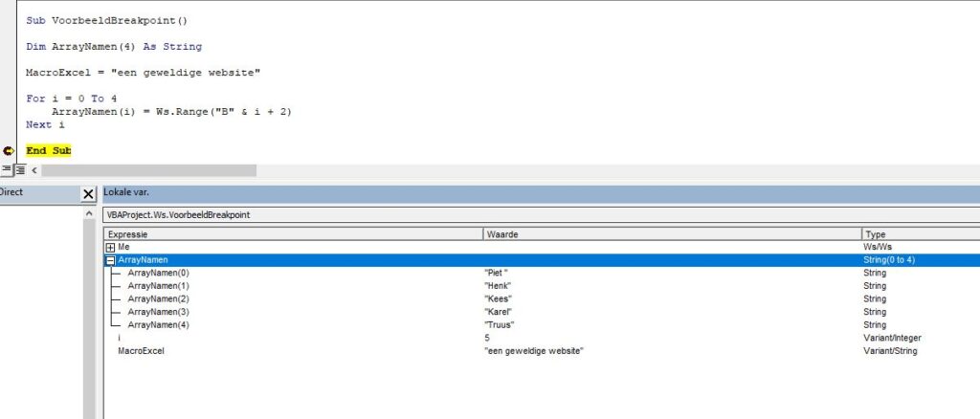Expand the Me variable node

tap(110, 247)
